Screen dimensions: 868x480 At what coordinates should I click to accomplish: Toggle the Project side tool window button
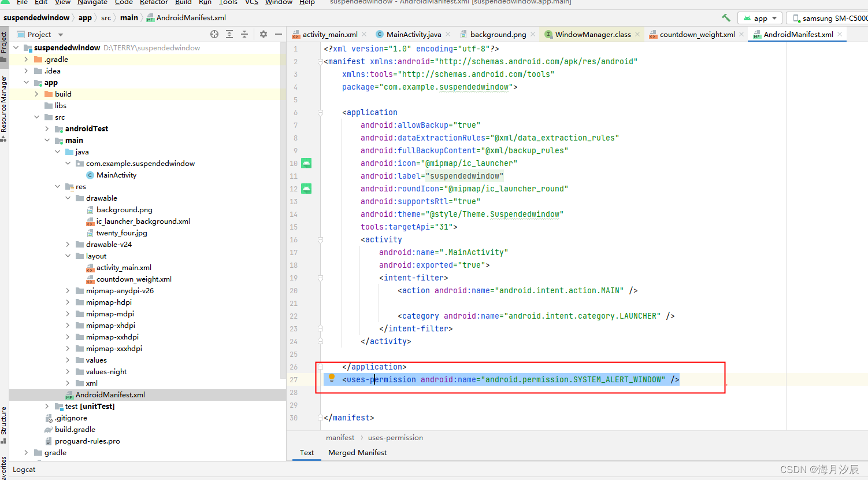click(4, 46)
